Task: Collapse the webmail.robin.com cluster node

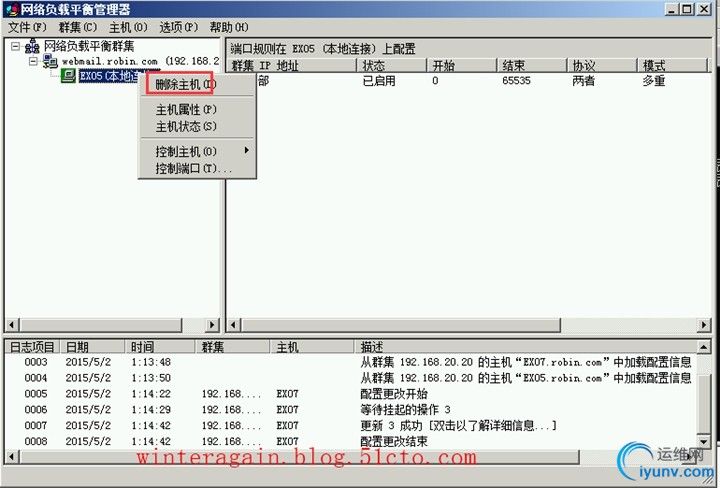Action: click(x=33, y=61)
